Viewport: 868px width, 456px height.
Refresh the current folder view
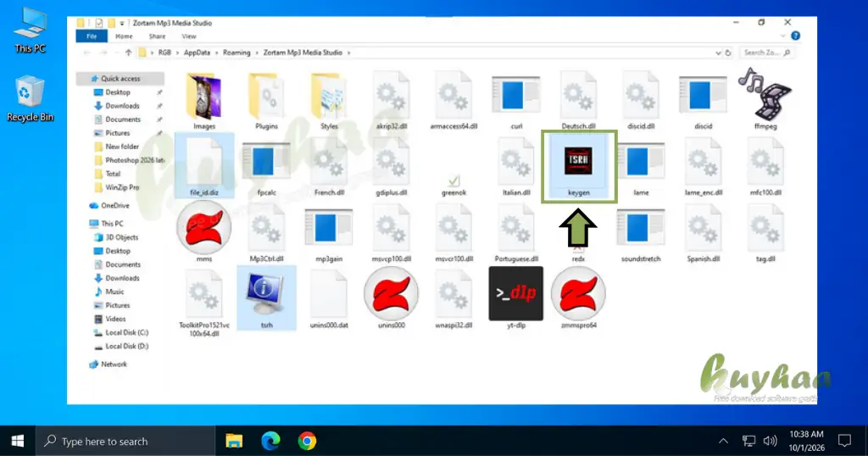[x=728, y=53]
